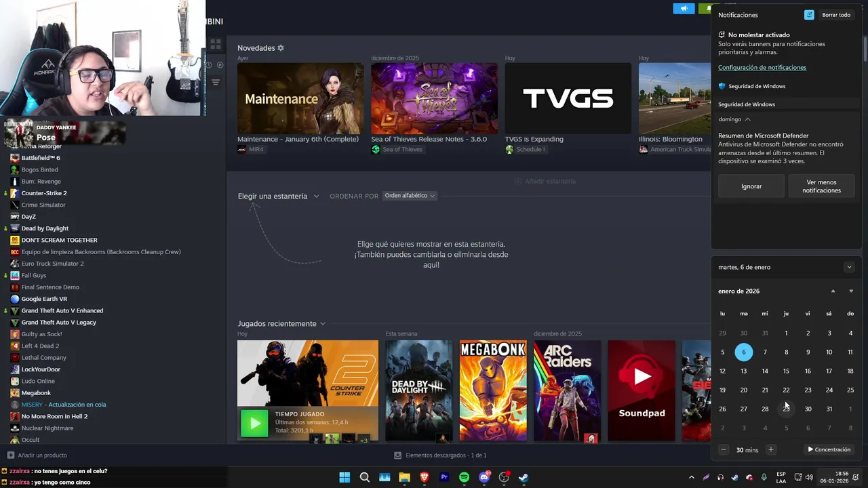
Task: Click Borrar todo in notifications
Action: pyautogui.click(x=836, y=15)
